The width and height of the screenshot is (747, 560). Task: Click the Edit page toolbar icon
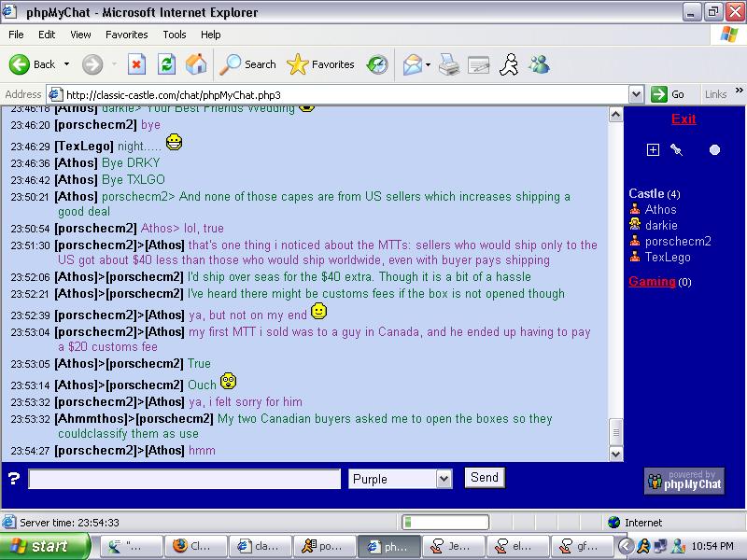(479, 64)
